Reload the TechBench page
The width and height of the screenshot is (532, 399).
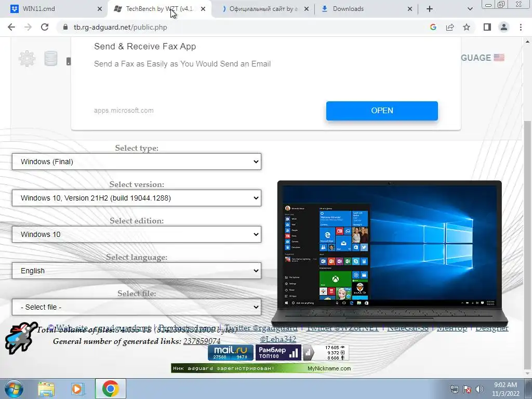(x=45, y=27)
